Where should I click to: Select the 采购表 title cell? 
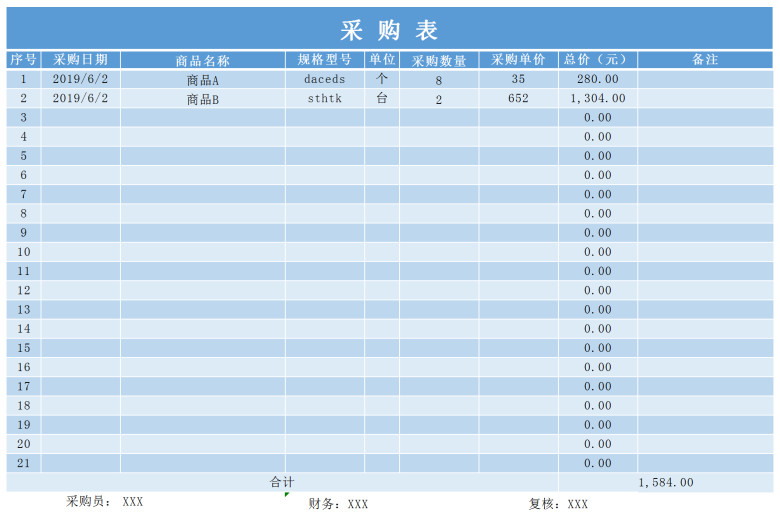390,28
